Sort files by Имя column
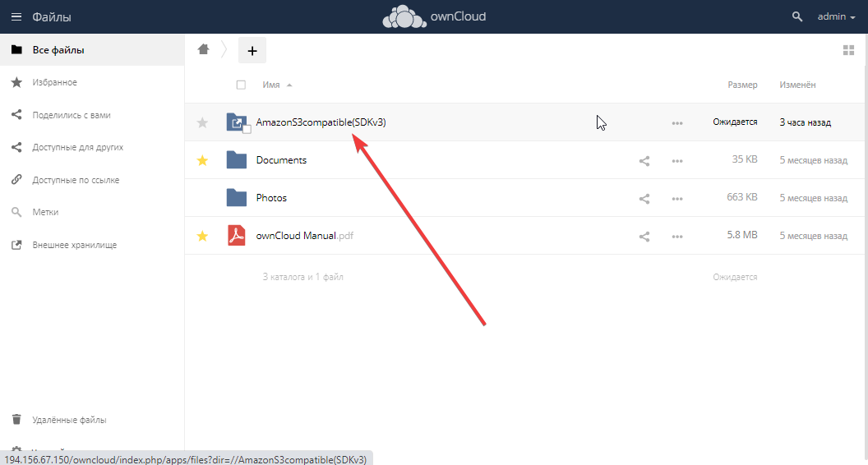The height and width of the screenshot is (465, 868). click(x=271, y=85)
